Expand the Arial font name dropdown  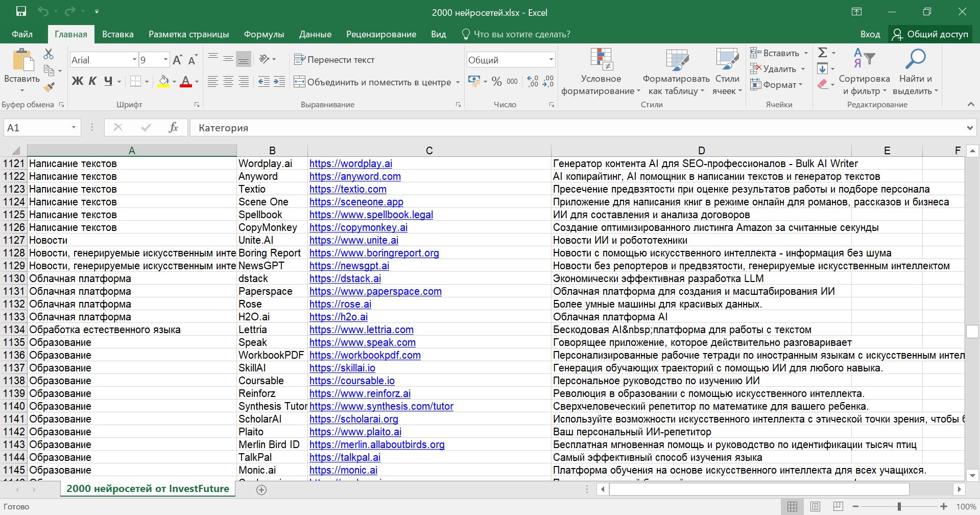[x=134, y=60]
